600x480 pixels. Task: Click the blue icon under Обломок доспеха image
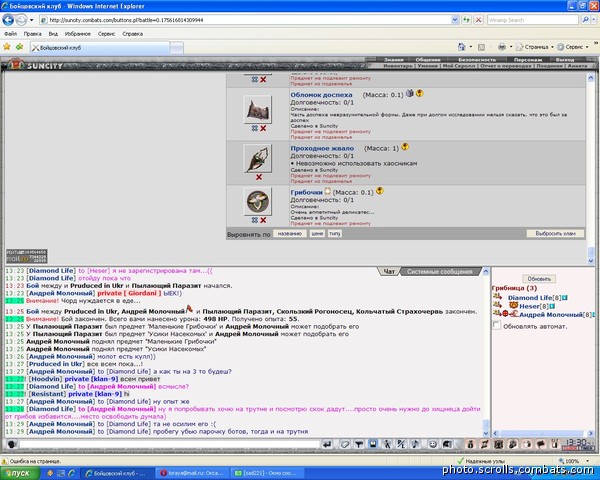coord(255,128)
